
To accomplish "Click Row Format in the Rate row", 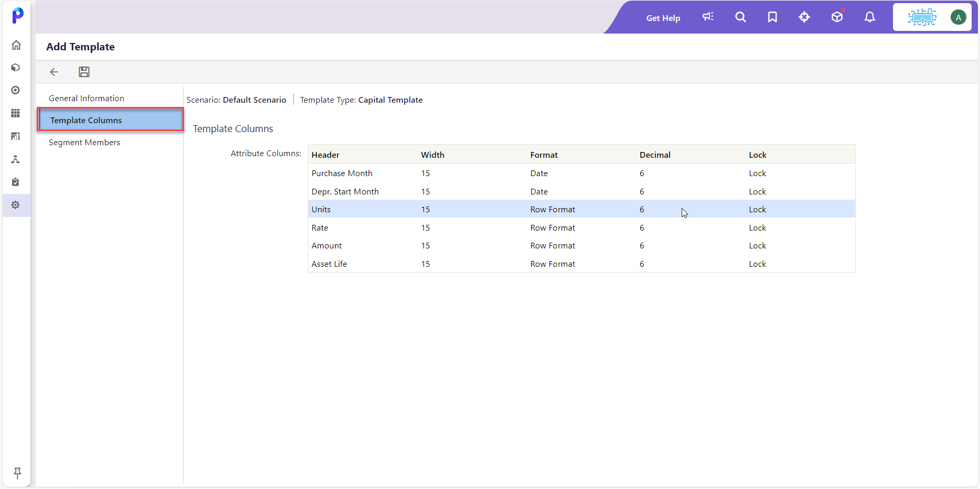I will [x=553, y=227].
